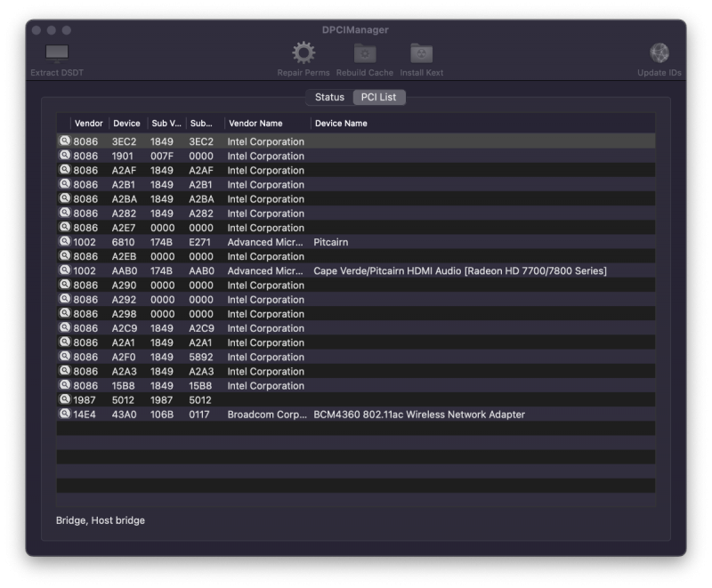Select the PCI List tab
The width and height of the screenshot is (712, 588).
(379, 97)
